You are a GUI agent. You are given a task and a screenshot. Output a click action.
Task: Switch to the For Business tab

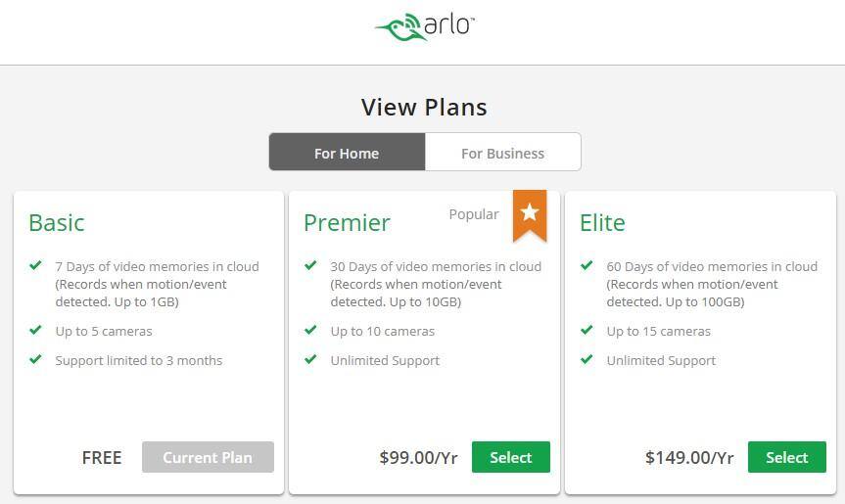(x=502, y=153)
